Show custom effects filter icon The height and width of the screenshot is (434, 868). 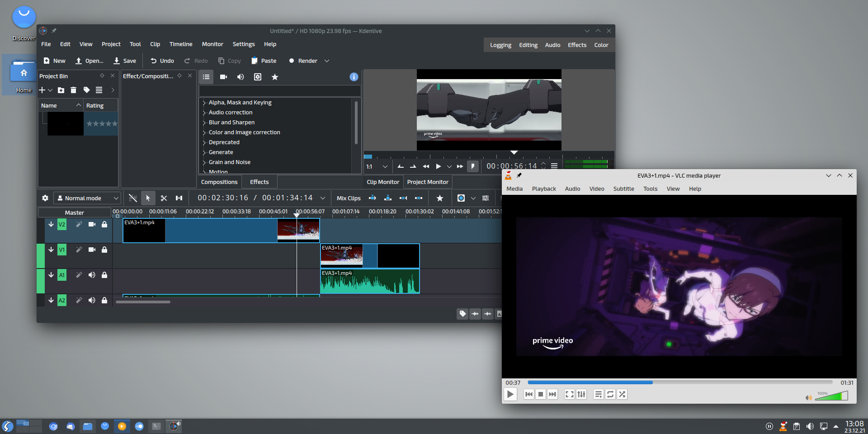click(258, 77)
